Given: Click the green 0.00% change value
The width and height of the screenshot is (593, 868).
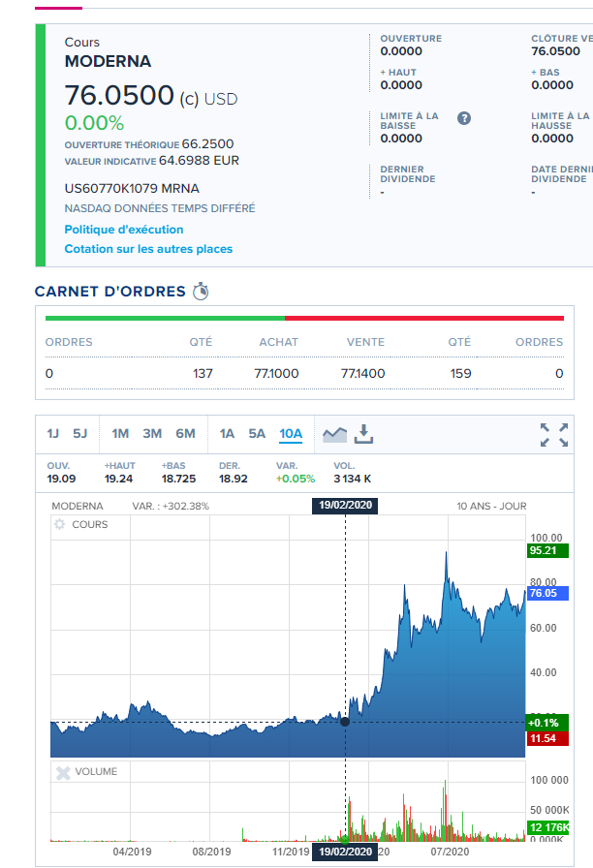Looking at the screenshot, I should point(94,123).
